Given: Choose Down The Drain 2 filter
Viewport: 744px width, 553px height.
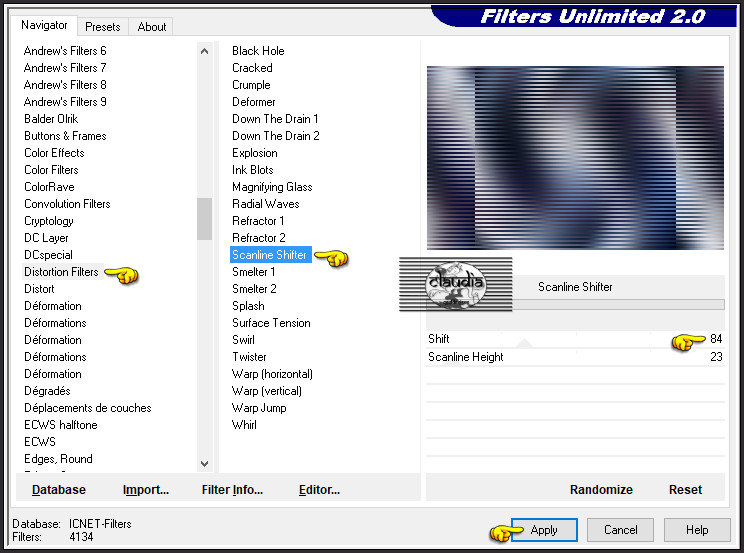Looking at the screenshot, I should click(276, 136).
